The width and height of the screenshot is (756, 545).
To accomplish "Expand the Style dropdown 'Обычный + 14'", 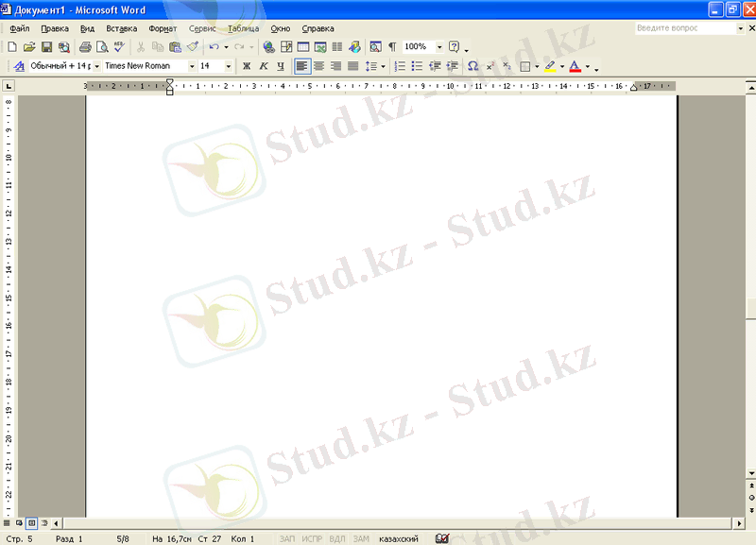I will pyautogui.click(x=97, y=66).
